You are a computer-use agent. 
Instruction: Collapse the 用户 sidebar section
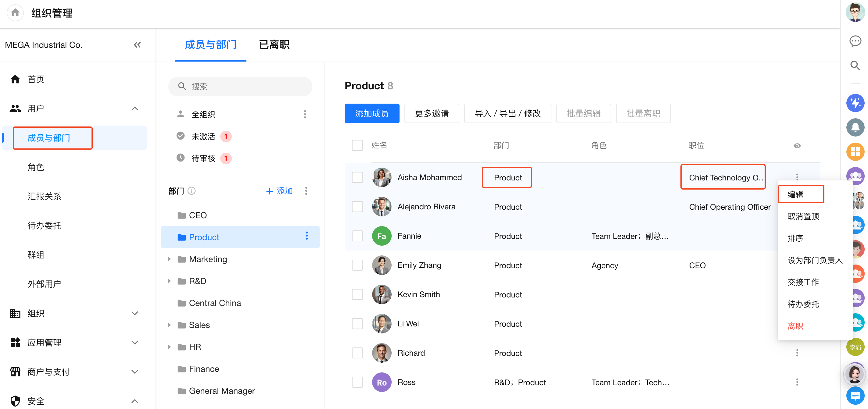point(135,108)
